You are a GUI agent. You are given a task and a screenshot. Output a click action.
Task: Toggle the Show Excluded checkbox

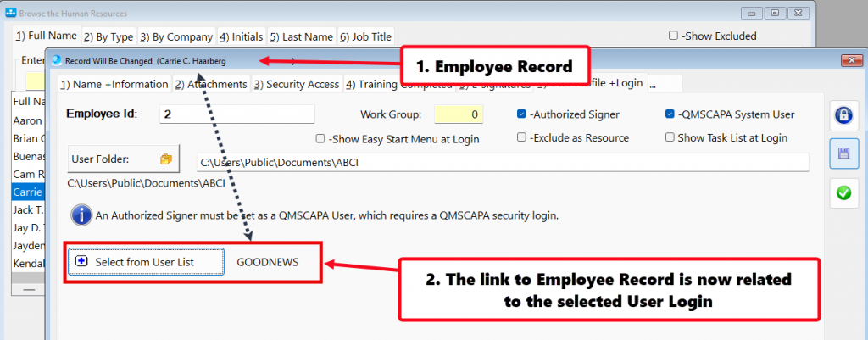[x=673, y=36]
